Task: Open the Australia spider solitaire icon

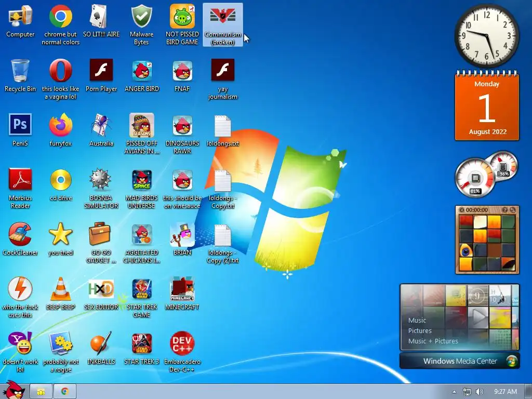Action: 101,130
